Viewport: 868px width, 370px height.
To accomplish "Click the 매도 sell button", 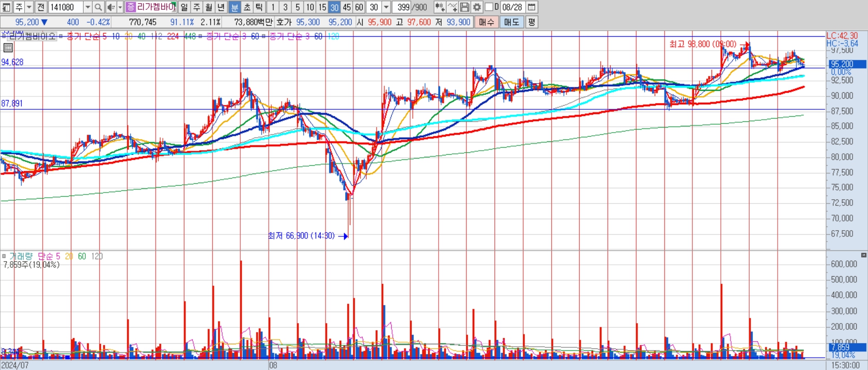I will pyautogui.click(x=512, y=22).
